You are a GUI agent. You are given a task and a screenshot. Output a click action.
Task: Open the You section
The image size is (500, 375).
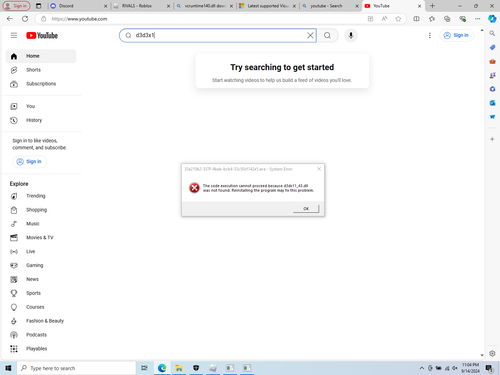pos(41,106)
